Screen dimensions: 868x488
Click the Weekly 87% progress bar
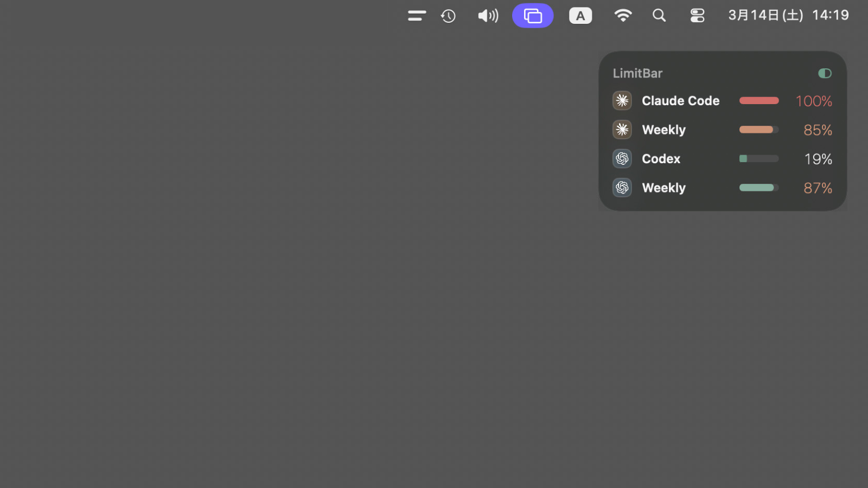pos(758,187)
